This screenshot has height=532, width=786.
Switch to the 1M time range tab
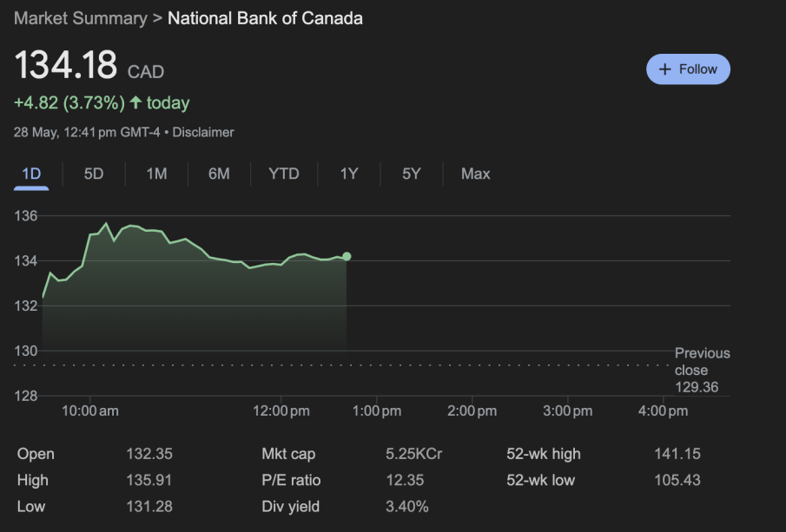(x=156, y=174)
